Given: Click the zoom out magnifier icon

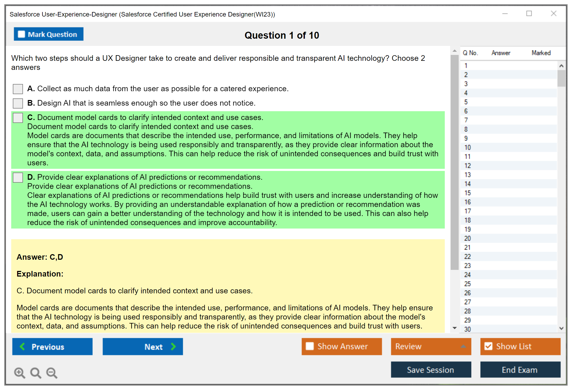Looking at the screenshot, I should point(52,373).
